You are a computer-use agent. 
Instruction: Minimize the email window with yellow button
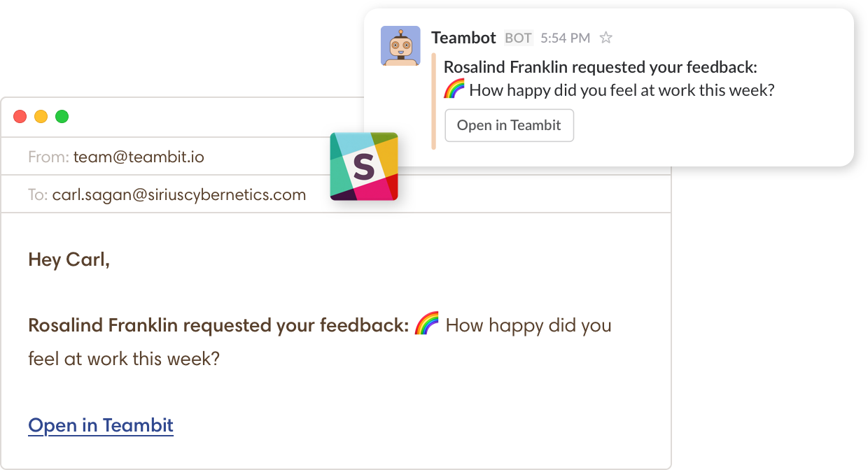41,117
